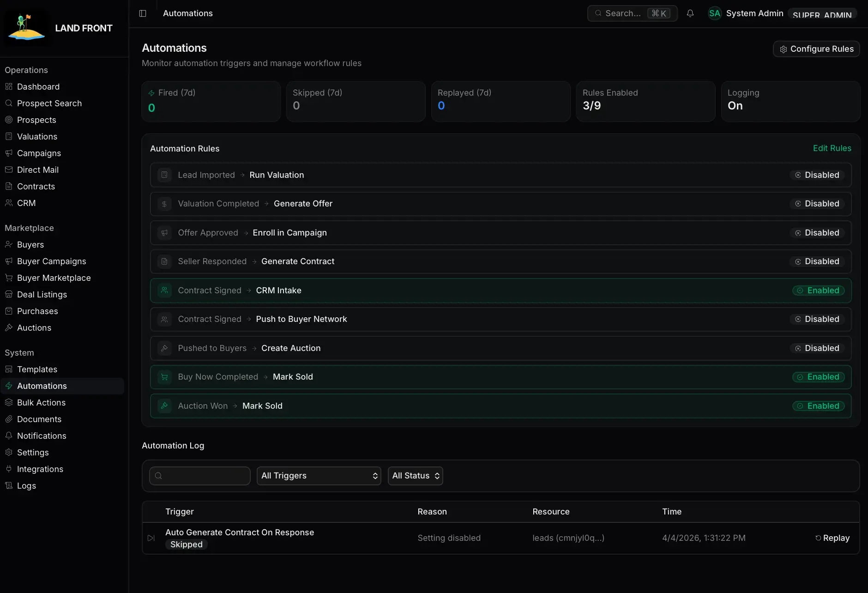This screenshot has height=593, width=868.
Task: Navigate to Buyer Marketplace
Action: (x=62, y=278)
